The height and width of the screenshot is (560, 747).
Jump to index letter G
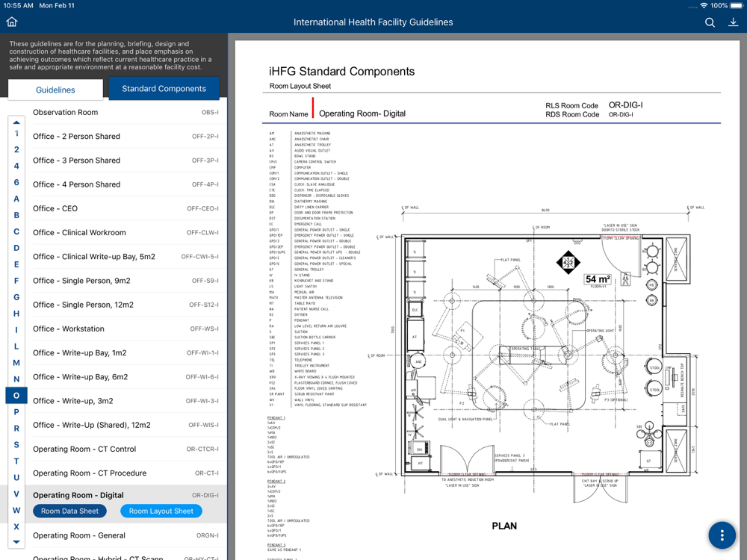click(16, 297)
